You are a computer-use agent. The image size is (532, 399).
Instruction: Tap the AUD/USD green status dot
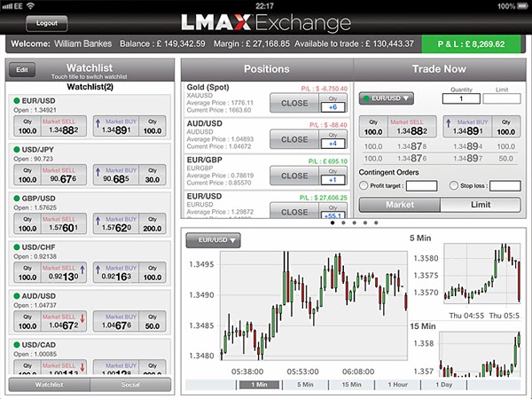tap(17, 296)
